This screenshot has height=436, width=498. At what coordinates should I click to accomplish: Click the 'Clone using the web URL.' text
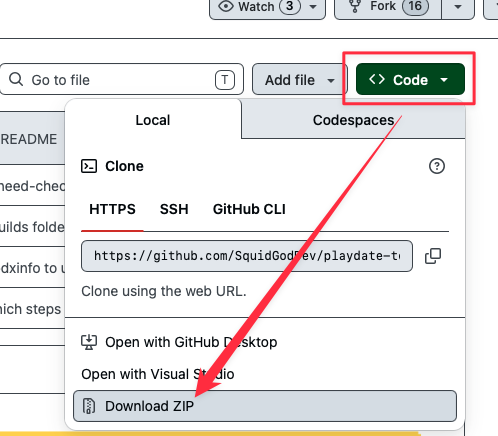164,291
